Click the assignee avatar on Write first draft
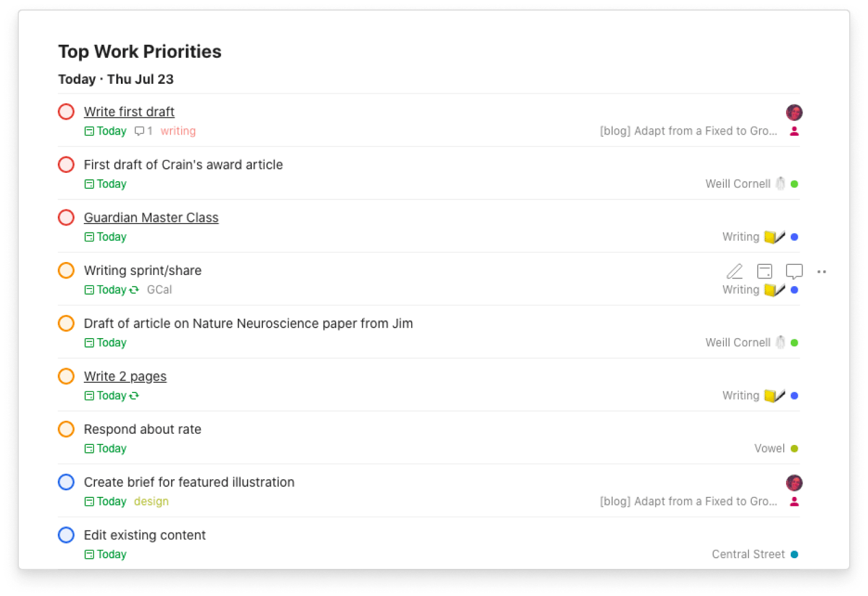Image resolution: width=868 pixels, height=596 pixels. (794, 112)
